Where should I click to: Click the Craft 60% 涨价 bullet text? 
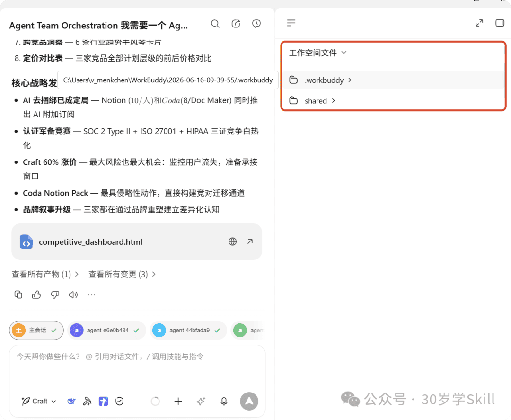click(50, 162)
